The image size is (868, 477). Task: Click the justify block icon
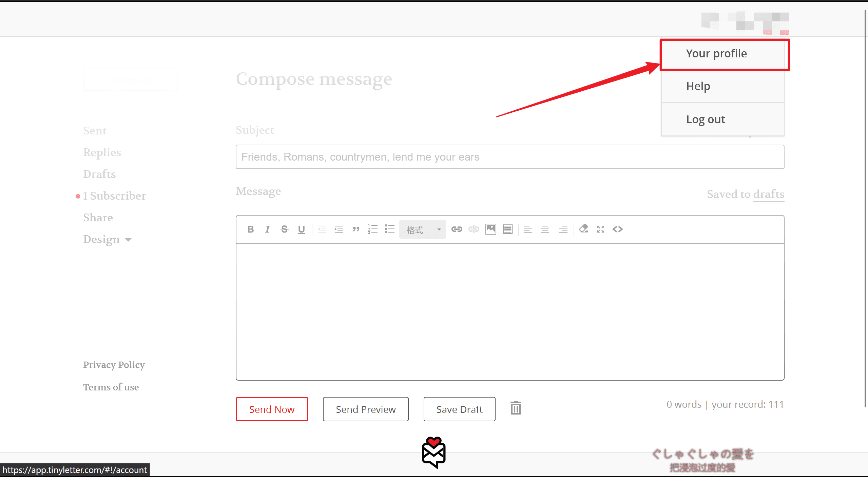[508, 230]
